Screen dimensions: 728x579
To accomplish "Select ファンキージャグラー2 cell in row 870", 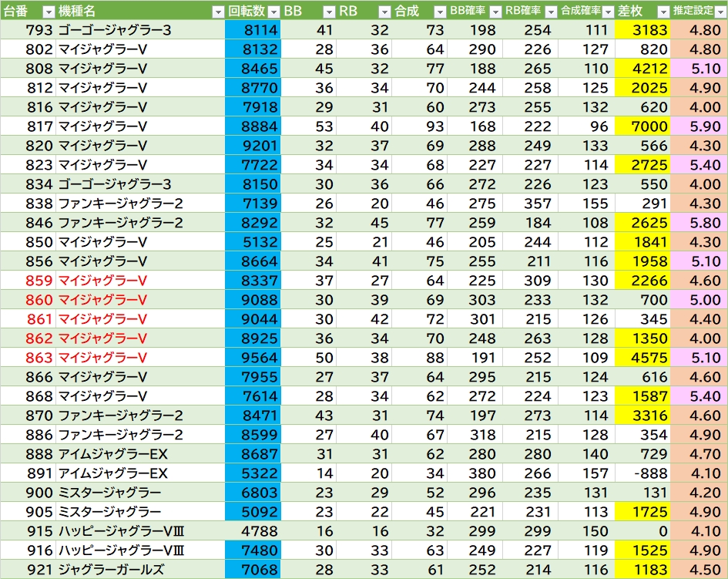I will (x=140, y=416).
